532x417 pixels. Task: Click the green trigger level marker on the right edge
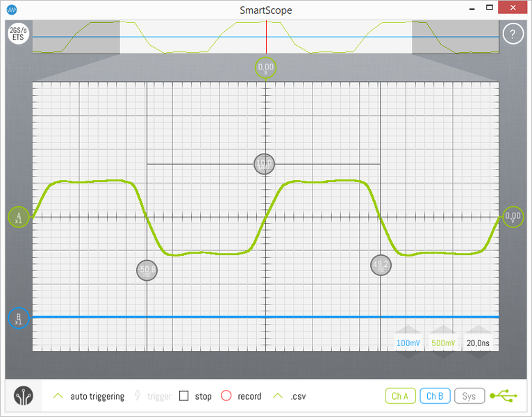(513, 218)
